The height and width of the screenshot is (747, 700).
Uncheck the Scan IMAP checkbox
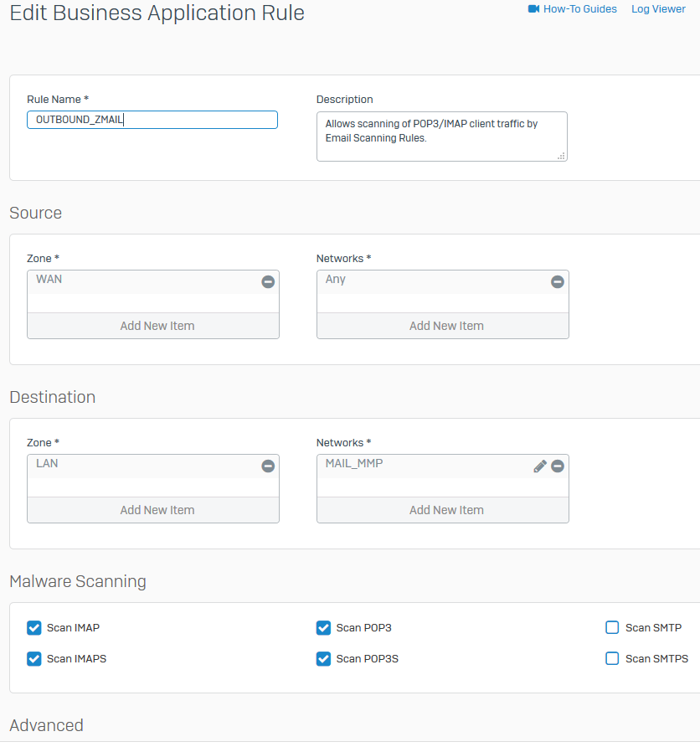(34, 628)
